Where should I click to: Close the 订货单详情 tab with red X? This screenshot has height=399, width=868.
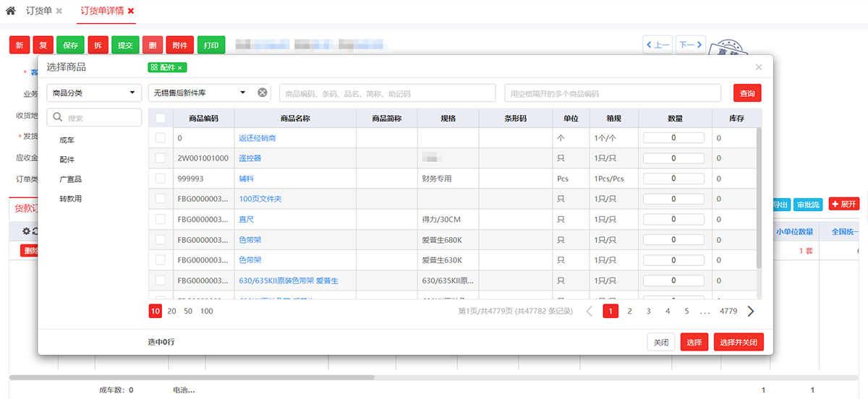click(130, 11)
